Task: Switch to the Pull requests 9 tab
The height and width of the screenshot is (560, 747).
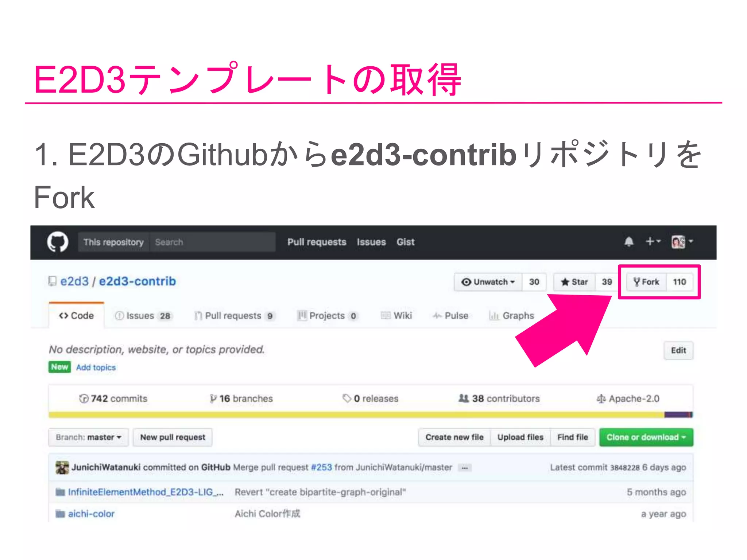Action: pyautogui.click(x=235, y=316)
